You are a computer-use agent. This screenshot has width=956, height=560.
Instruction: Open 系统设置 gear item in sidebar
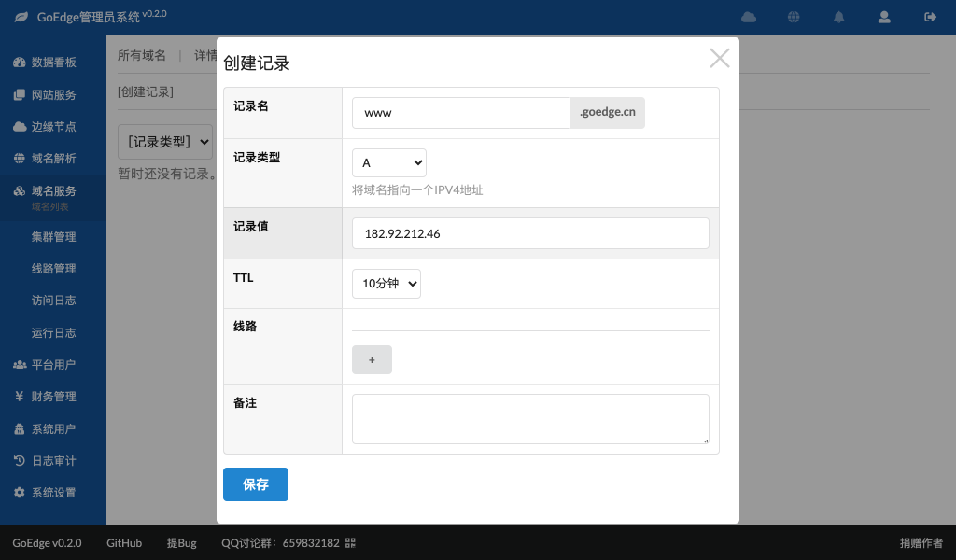coord(53,493)
